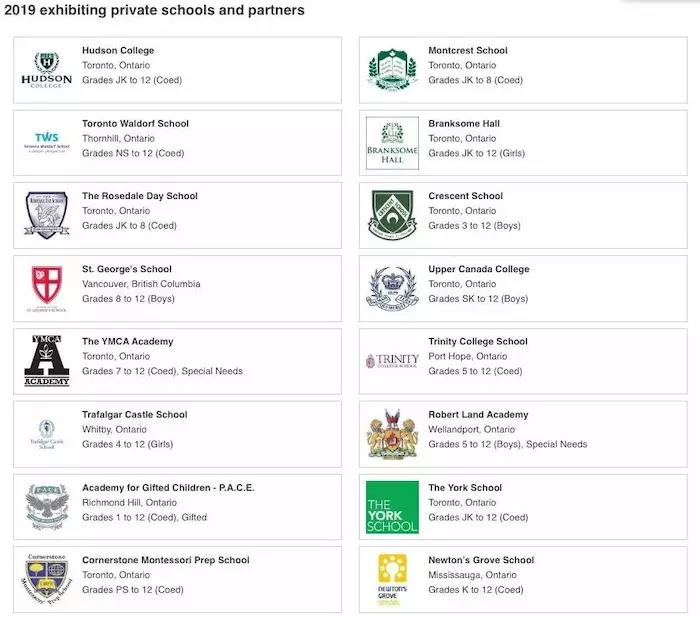The width and height of the screenshot is (700, 617).
Task: Click the P.A.C.E. eagle emblem
Action: pyautogui.click(x=46, y=507)
